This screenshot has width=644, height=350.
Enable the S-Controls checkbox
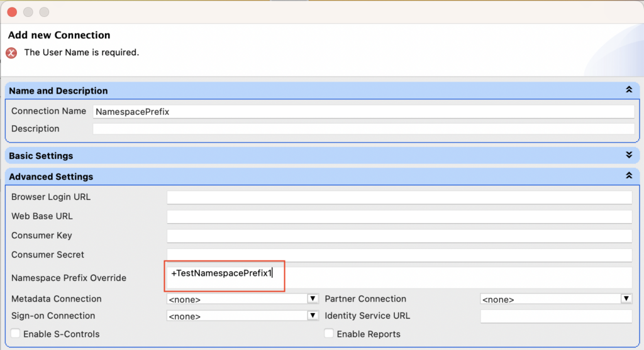pos(16,333)
